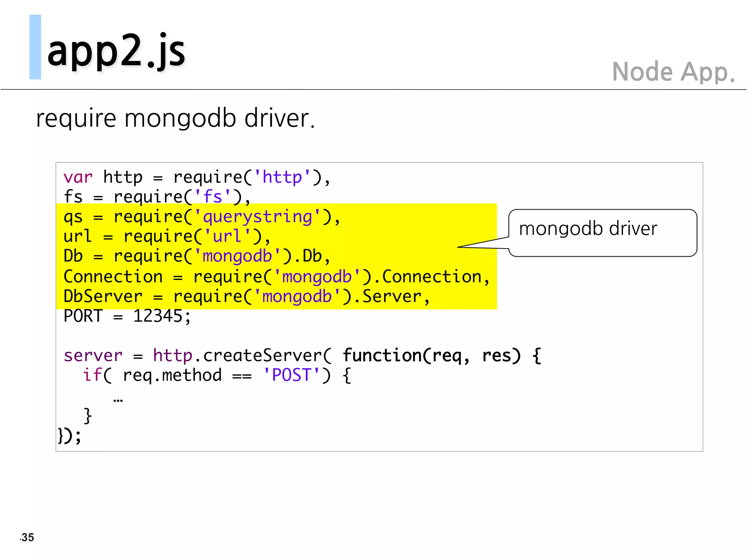Click the ellipsis placeholder in code
This screenshot has height=560, width=747.
tap(118, 400)
